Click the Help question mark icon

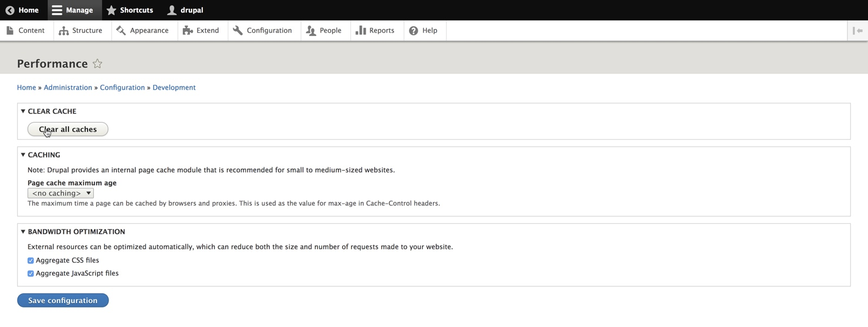pos(413,30)
